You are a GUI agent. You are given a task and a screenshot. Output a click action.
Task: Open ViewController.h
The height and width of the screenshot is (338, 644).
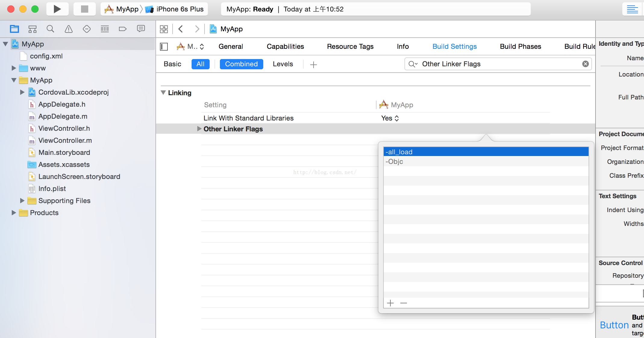(x=64, y=128)
